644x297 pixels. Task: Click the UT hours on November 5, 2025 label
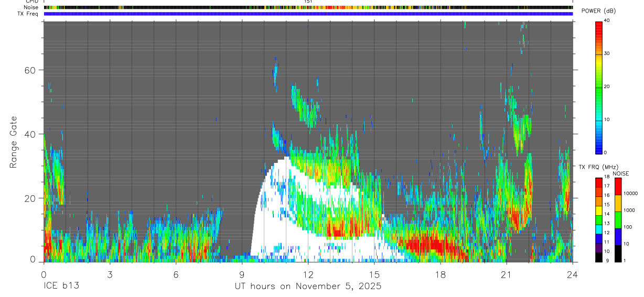pos(308,287)
